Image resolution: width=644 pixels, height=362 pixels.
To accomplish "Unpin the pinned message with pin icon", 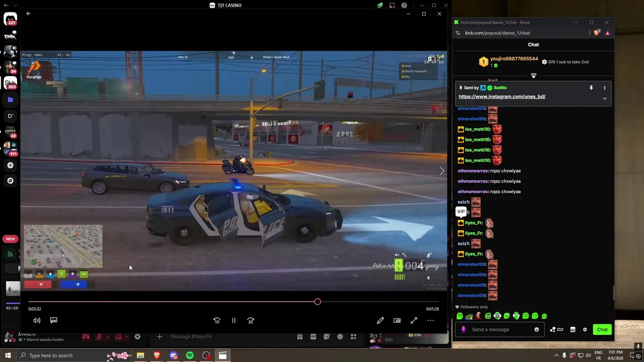I will [x=591, y=88].
